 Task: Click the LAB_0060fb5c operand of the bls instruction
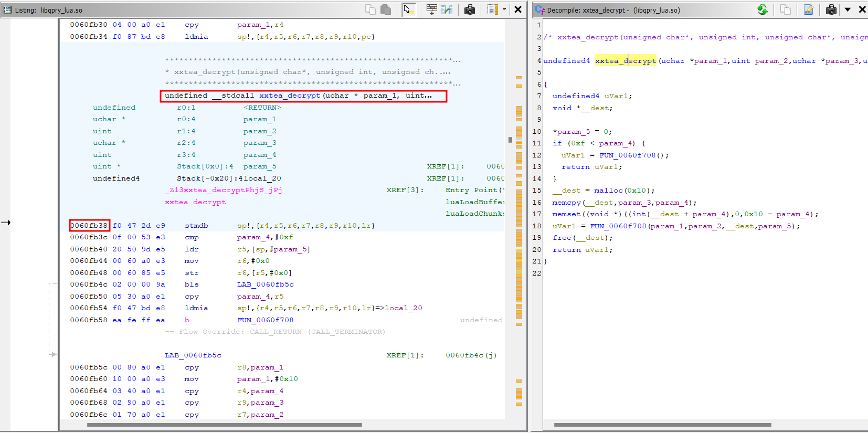[x=266, y=284]
